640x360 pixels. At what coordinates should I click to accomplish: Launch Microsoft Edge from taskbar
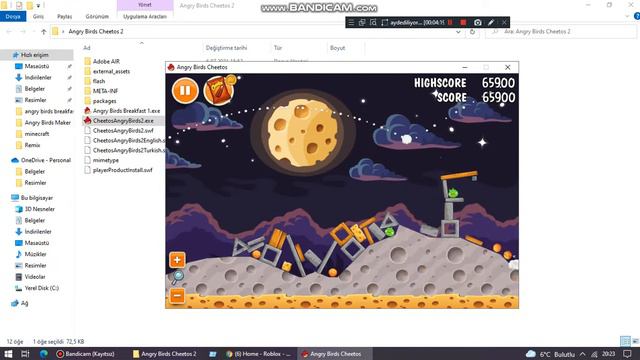pyautogui.click(x=44, y=354)
